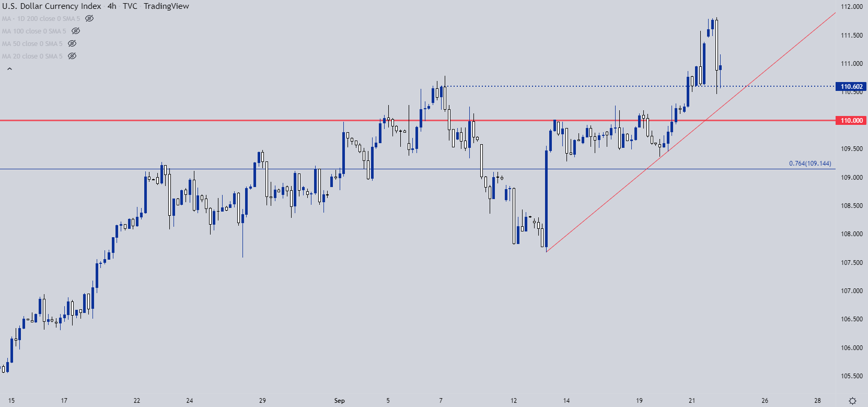Select the MA 100 close legend text
868x407 pixels.
pos(34,31)
